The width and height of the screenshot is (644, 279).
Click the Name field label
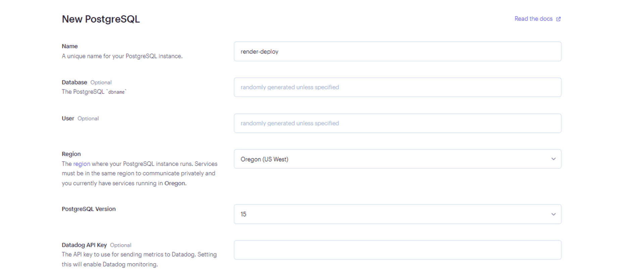[70, 46]
